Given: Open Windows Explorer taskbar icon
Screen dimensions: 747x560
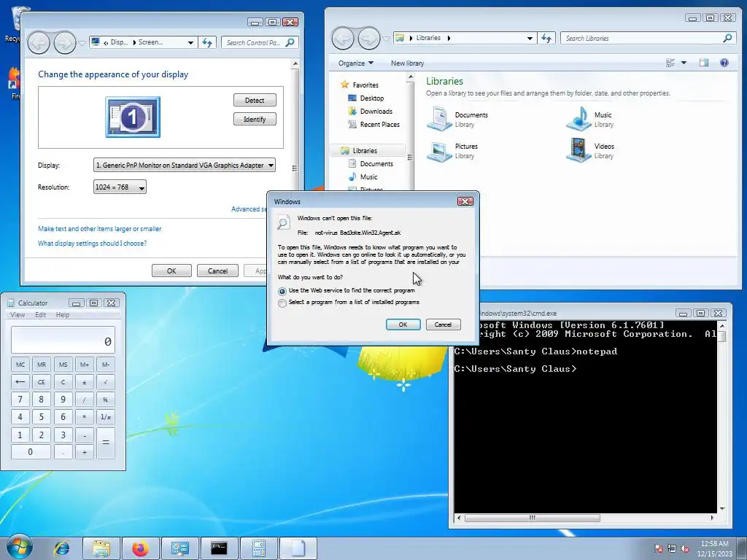Looking at the screenshot, I should click(x=101, y=548).
